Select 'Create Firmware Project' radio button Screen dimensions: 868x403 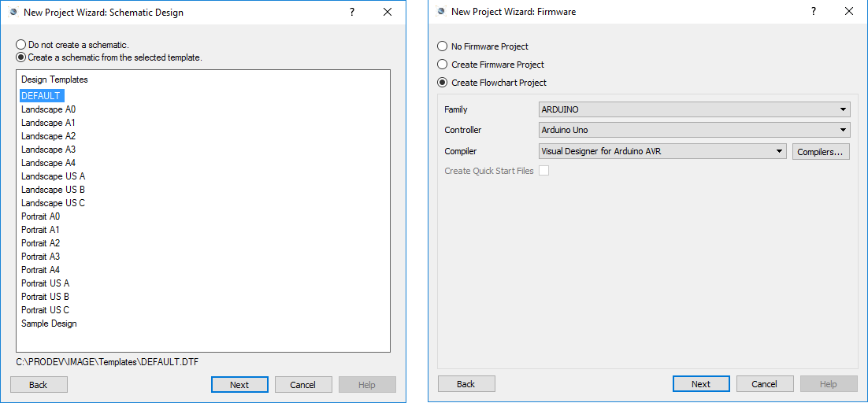tap(443, 65)
